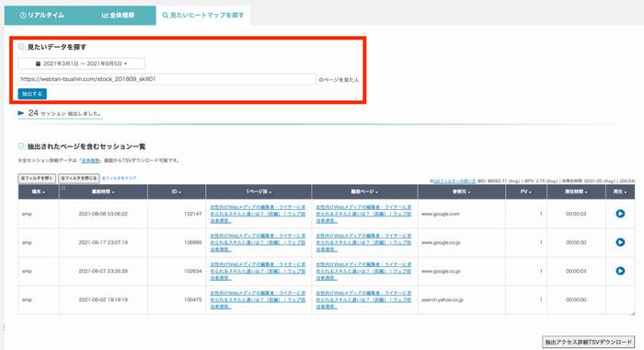Open 1ページ目 link in row ID 100475
Image resolution: width=644 pixels, height=350 pixels.
[258, 300]
